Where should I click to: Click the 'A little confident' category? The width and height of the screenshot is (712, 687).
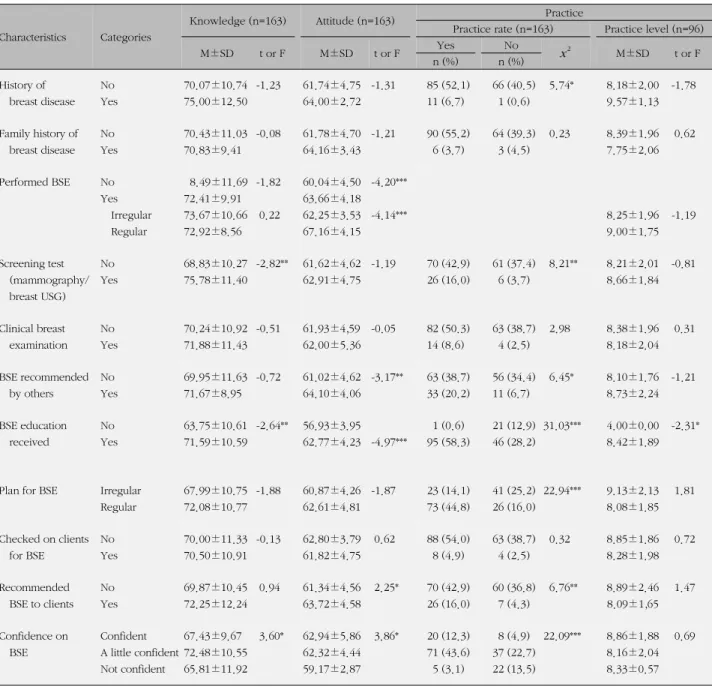tap(139, 652)
